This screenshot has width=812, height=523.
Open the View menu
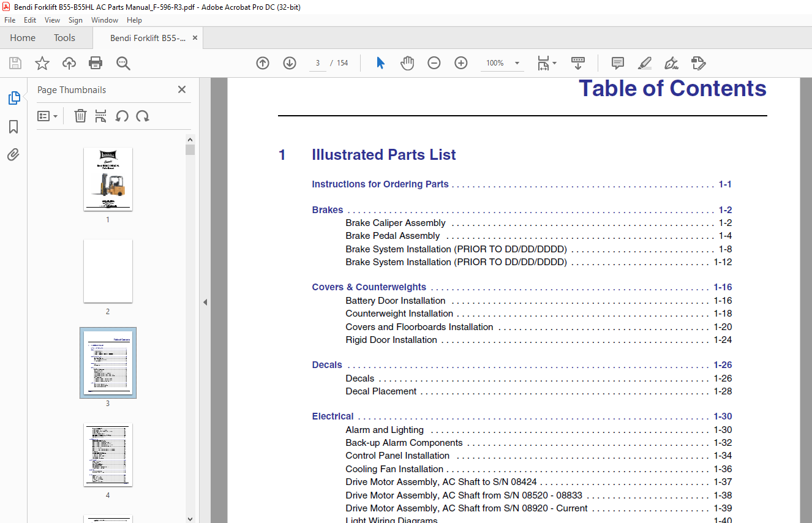click(52, 20)
